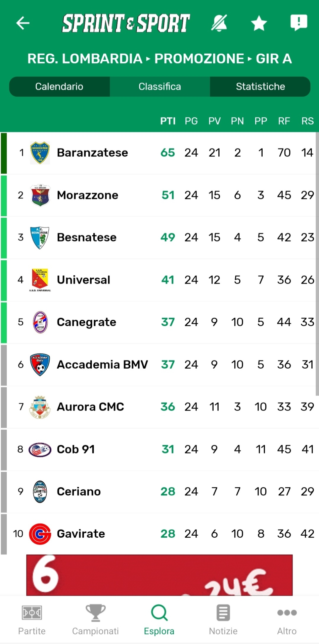Tap the Cob 91 team crest

point(40,449)
